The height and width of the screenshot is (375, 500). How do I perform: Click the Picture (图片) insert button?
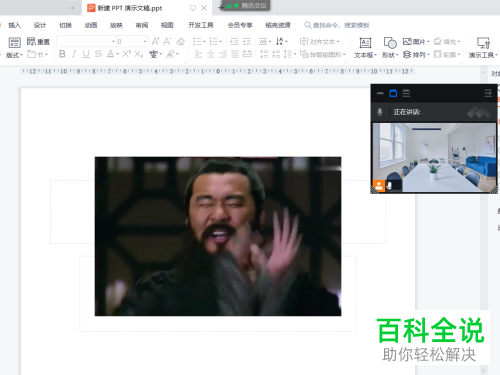416,42
